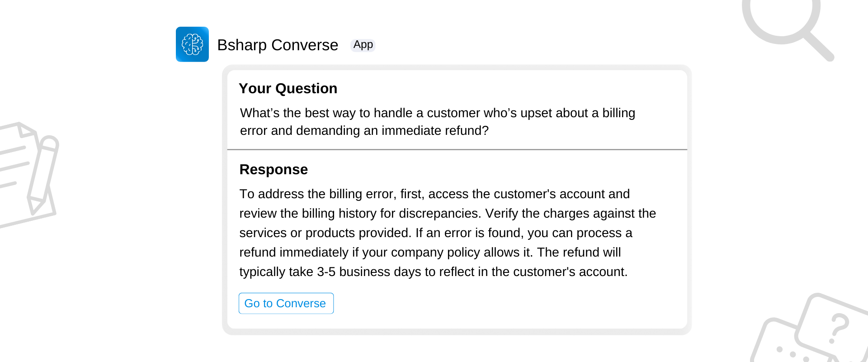
Task: Click the response line starting "services or products"
Action: 436,233
